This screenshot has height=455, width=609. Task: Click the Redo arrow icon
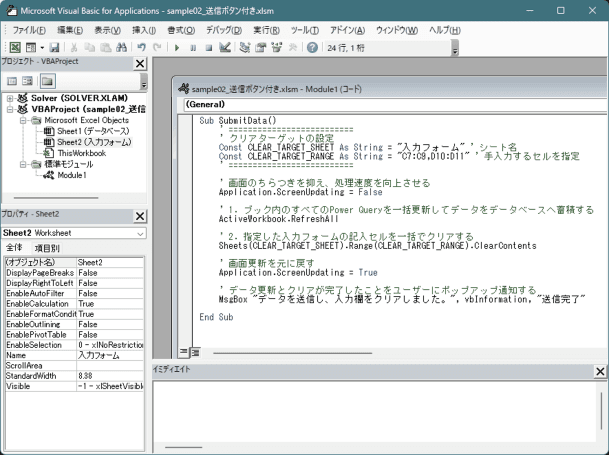pyautogui.click(x=157, y=47)
